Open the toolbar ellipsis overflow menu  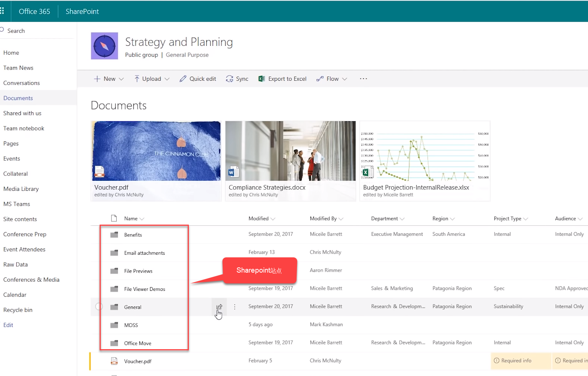tap(363, 79)
